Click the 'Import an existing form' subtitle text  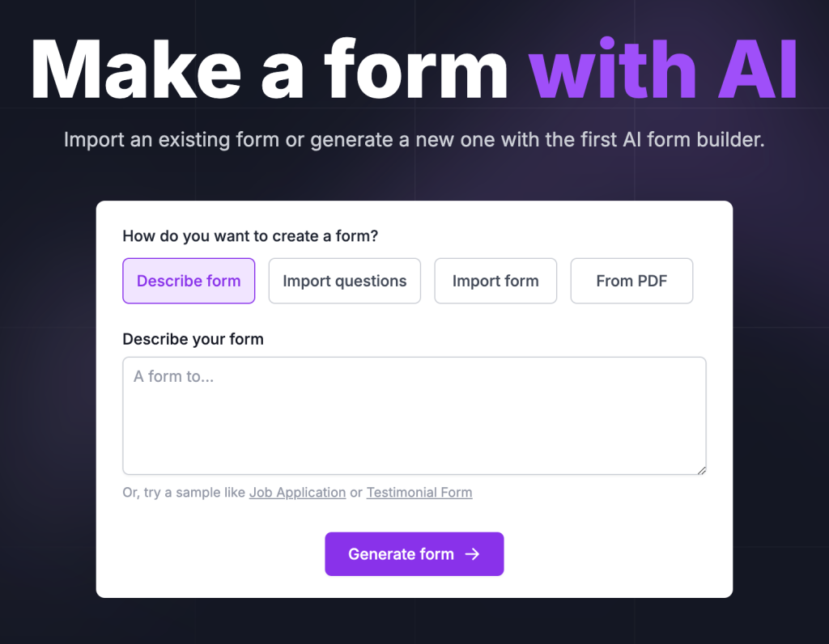(185, 140)
